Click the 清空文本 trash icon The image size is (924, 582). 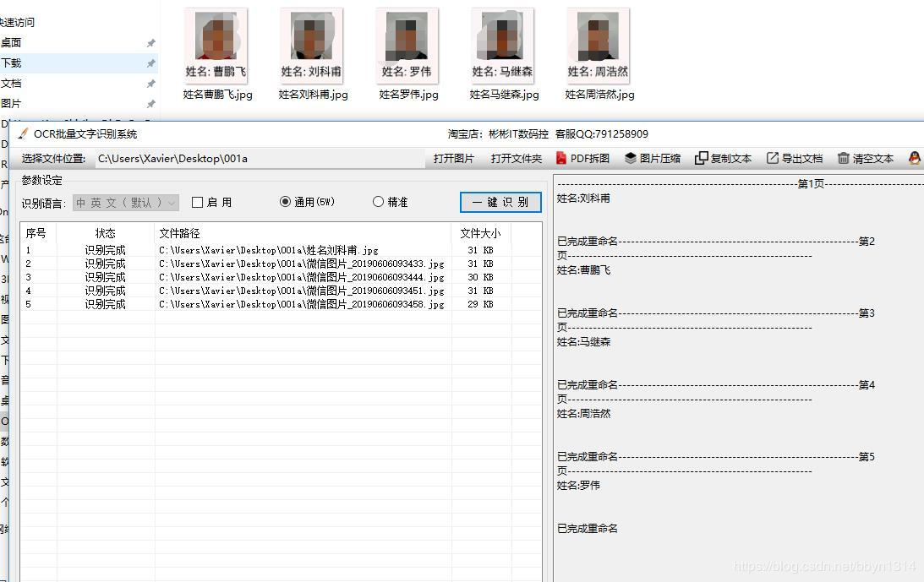click(x=844, y=158)
